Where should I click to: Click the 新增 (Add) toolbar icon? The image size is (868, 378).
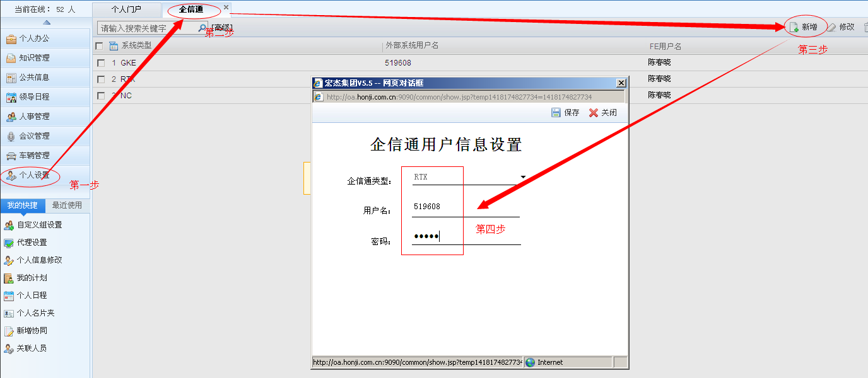(794, 27)
